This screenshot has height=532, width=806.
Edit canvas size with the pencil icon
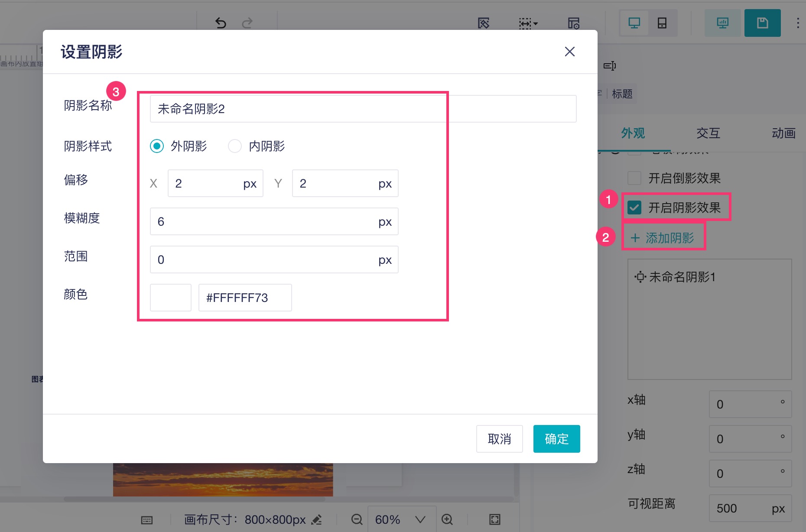pyautogui.click(x=317, y=519)
